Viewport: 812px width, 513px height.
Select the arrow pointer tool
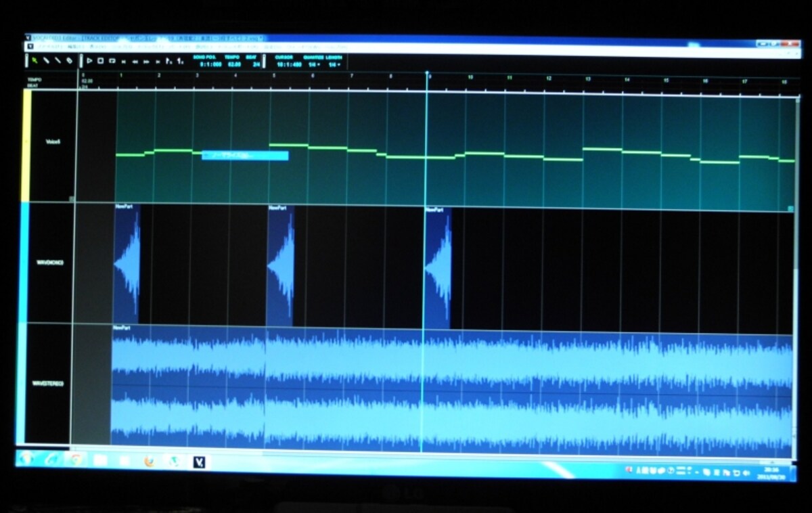tap(34, 60)
